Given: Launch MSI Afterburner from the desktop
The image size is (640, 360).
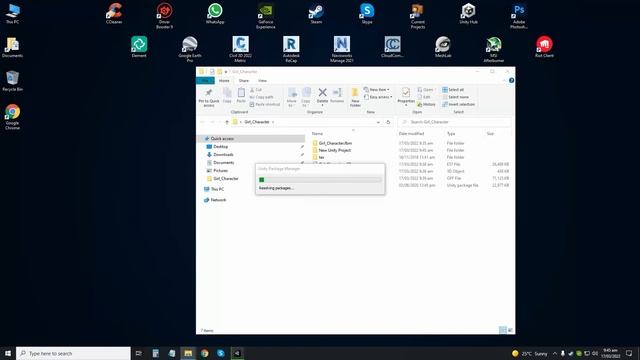Looking at the screenshot, I should pyautogui.click(x=493, y=49).
